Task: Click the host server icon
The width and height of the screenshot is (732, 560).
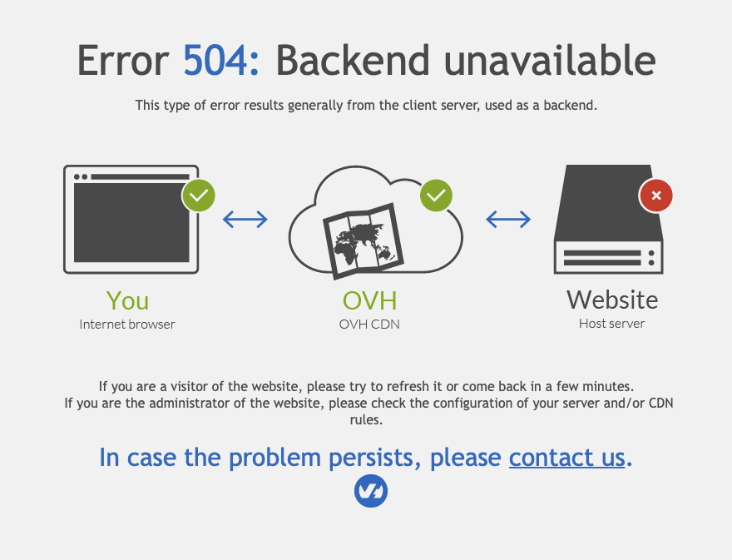Action: click(609, 219)
